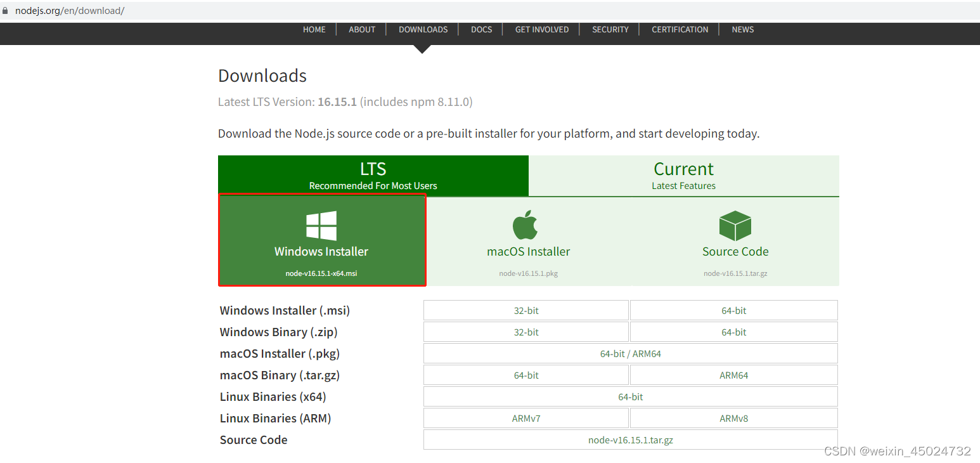
Task: Select ARMv7 Linux Binaries
Action: (526, 419)
